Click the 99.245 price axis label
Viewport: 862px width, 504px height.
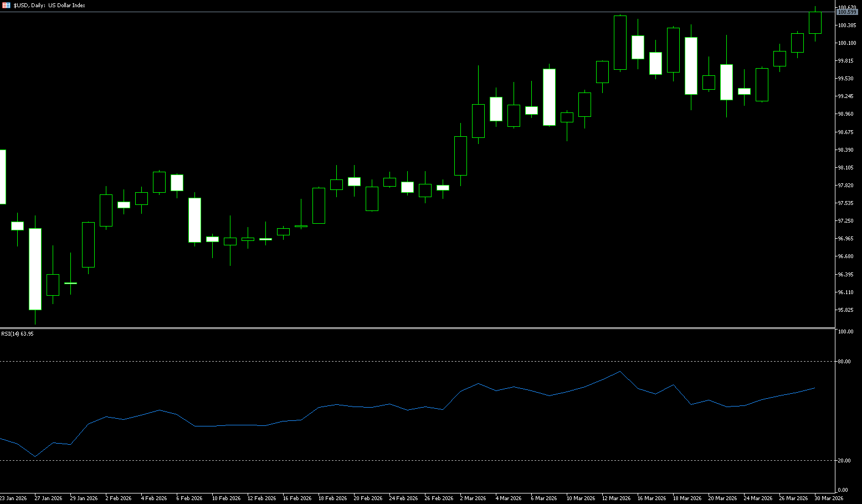(x=847, y=96)
